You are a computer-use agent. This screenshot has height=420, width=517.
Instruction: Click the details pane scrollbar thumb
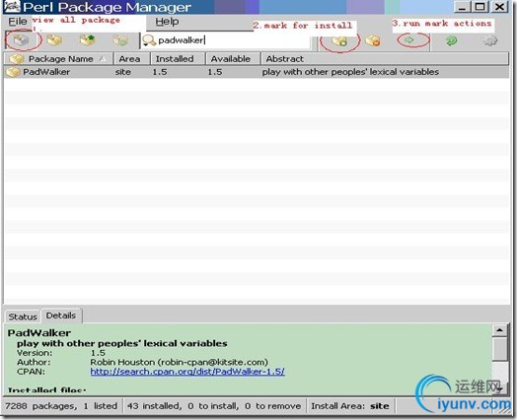(499, 348)
